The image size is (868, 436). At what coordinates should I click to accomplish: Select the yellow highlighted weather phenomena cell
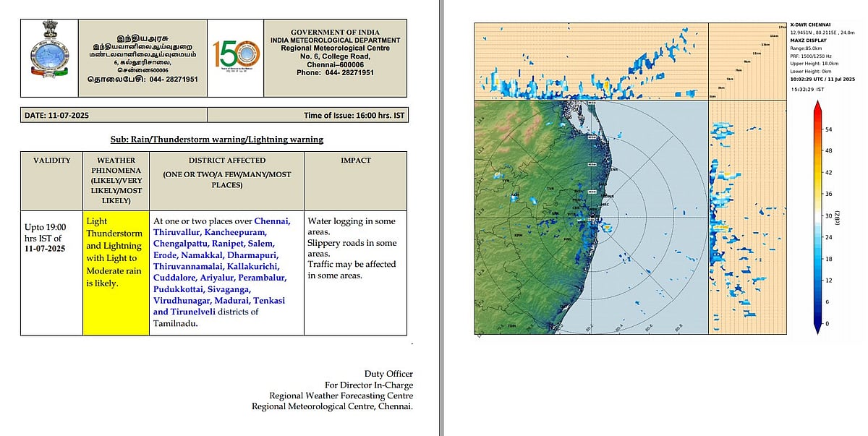(115, 272)
